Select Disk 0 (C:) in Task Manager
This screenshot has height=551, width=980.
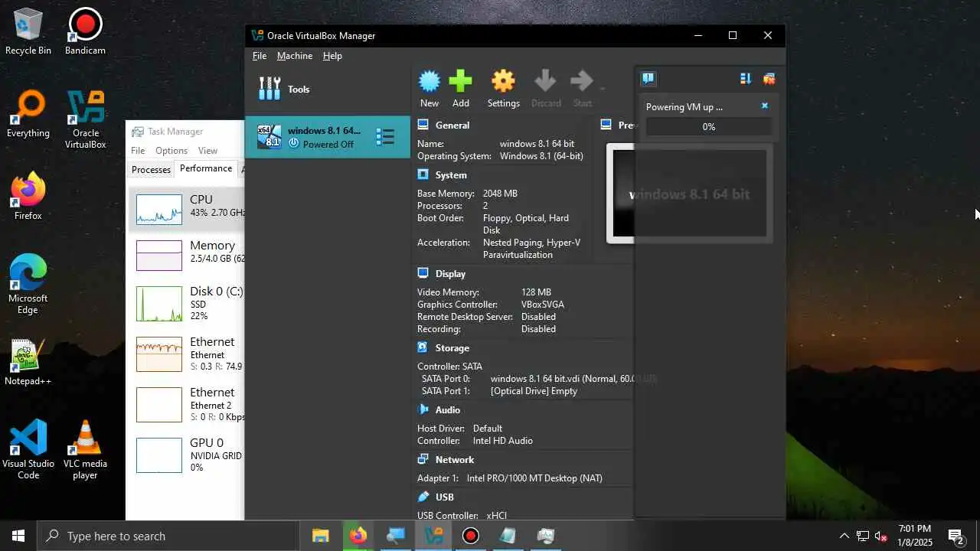[187, 303]
